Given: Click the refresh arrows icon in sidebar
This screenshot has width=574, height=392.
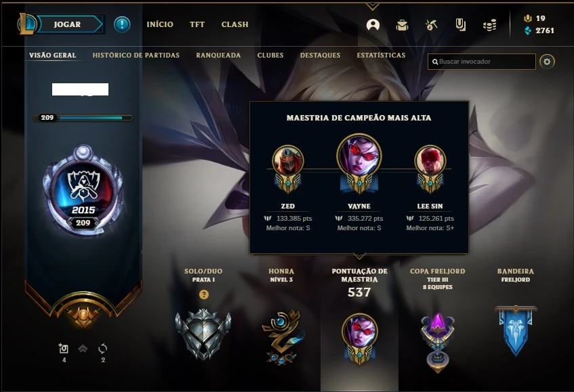Looking at the screenshot, I should point(103,349).
